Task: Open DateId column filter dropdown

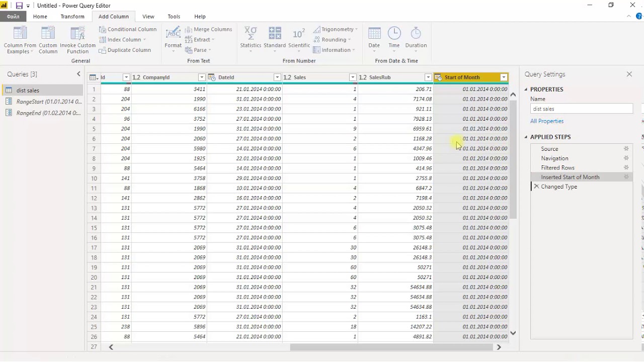Action: (x=277, y=77)
